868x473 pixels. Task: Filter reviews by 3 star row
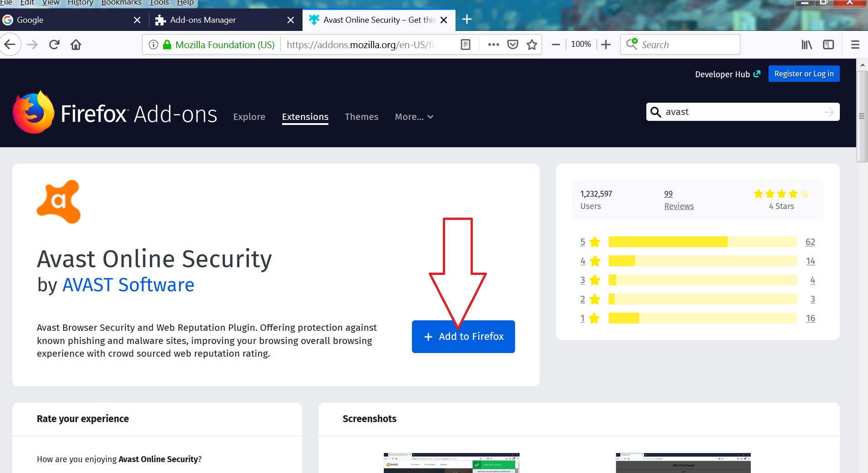pos(698,280)
